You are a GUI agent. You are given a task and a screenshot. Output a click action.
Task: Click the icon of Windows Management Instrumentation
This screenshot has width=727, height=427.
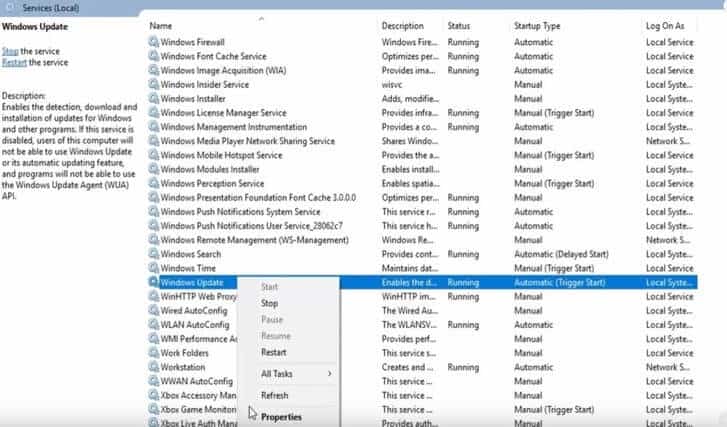point(153,127)
